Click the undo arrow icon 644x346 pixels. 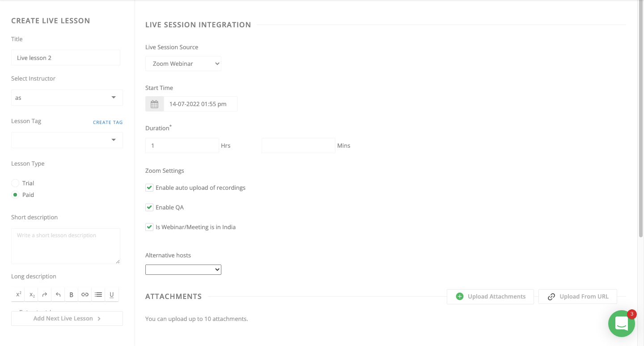coord(58,295)
